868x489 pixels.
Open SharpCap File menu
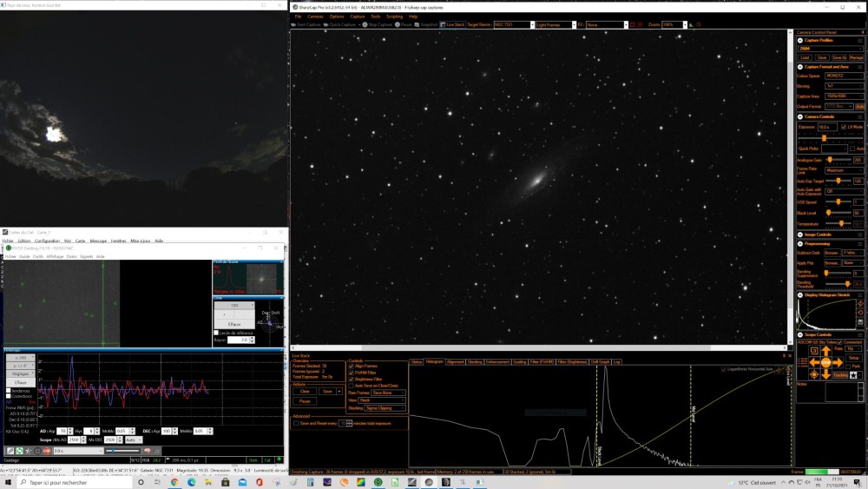click(x=298, y=17)
